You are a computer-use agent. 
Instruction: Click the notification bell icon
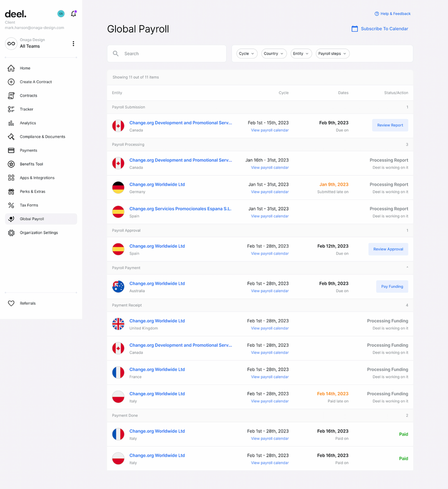pos(73,14)
